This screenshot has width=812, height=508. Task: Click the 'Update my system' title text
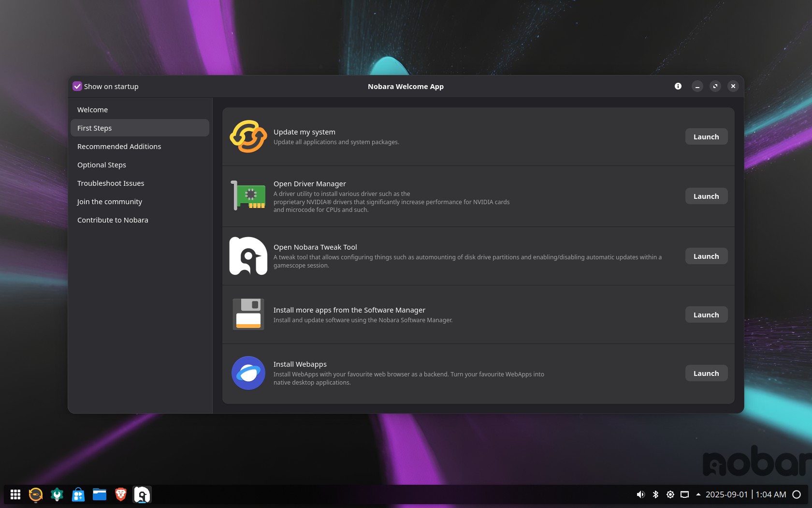point(304,132)
